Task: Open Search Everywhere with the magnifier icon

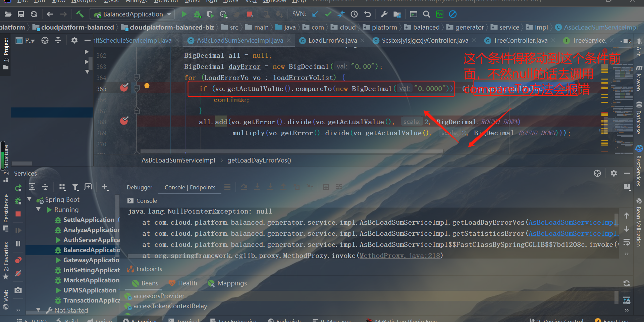Action: pyautogui.click(x=427, y=14)
